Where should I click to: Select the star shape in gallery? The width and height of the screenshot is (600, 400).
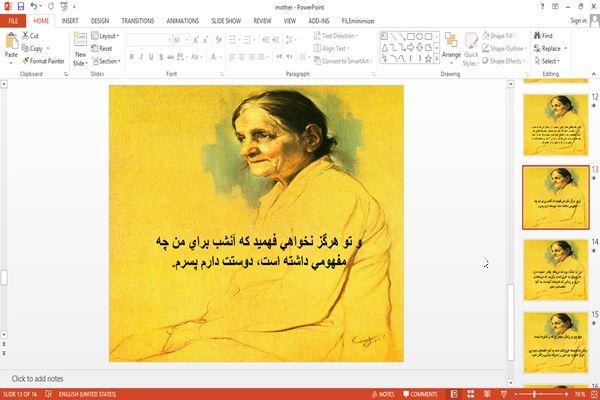pos(429,59)
